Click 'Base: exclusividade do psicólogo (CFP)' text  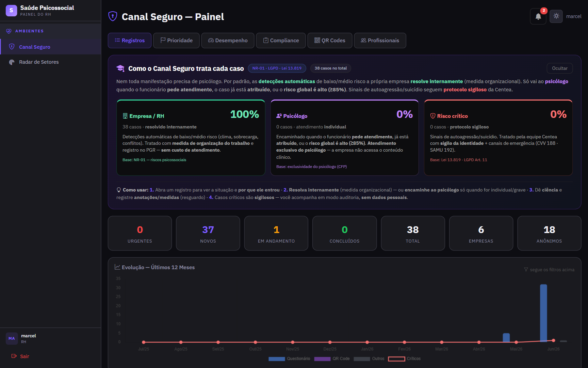point(311,167)
